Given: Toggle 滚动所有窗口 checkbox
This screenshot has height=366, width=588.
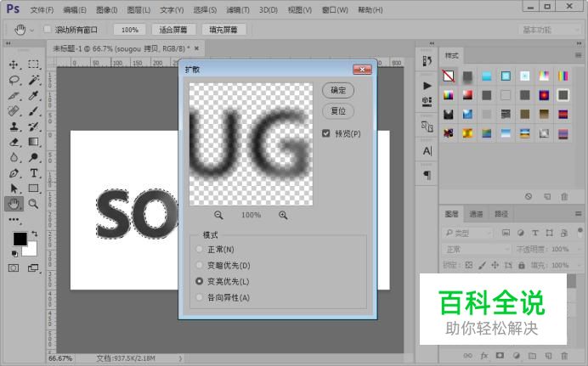Looking at the screenshot, I should coord(48,29).
